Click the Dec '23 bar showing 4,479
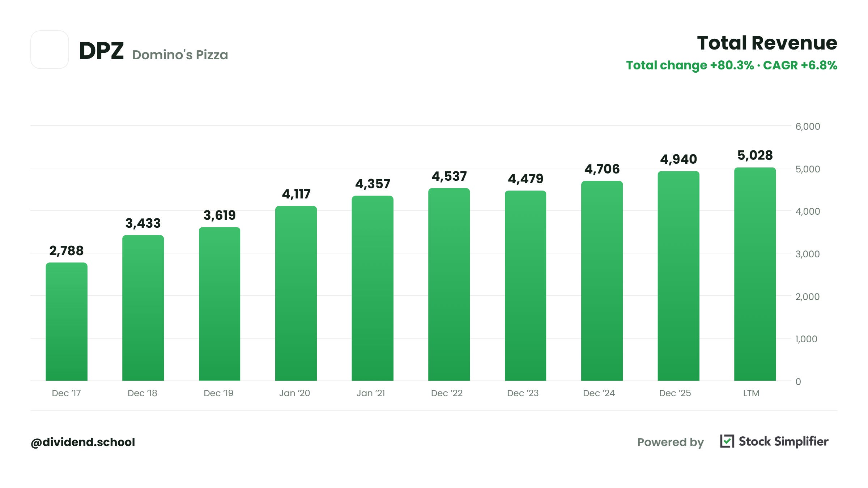 tap(526, 286)
